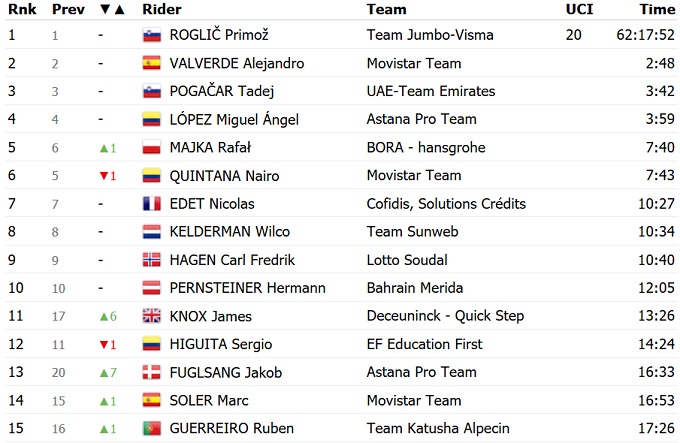This screenshot has height=443, width=680.
Task: Click the Portuguese flag next to GUERREIRO Ruben
Action: 151,429
